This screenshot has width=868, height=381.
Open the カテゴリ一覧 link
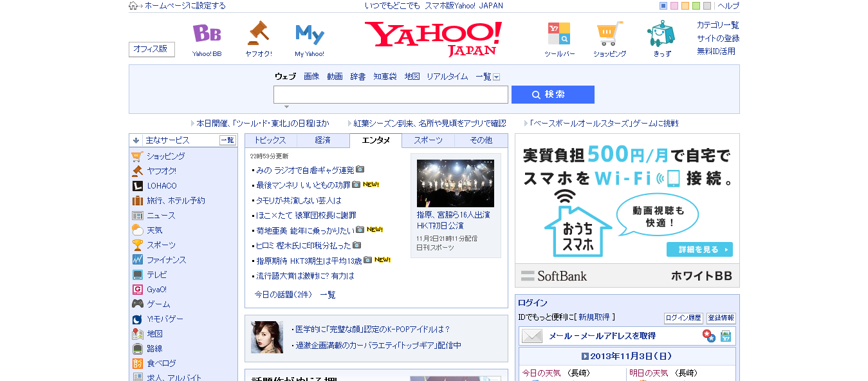point(717,25)
